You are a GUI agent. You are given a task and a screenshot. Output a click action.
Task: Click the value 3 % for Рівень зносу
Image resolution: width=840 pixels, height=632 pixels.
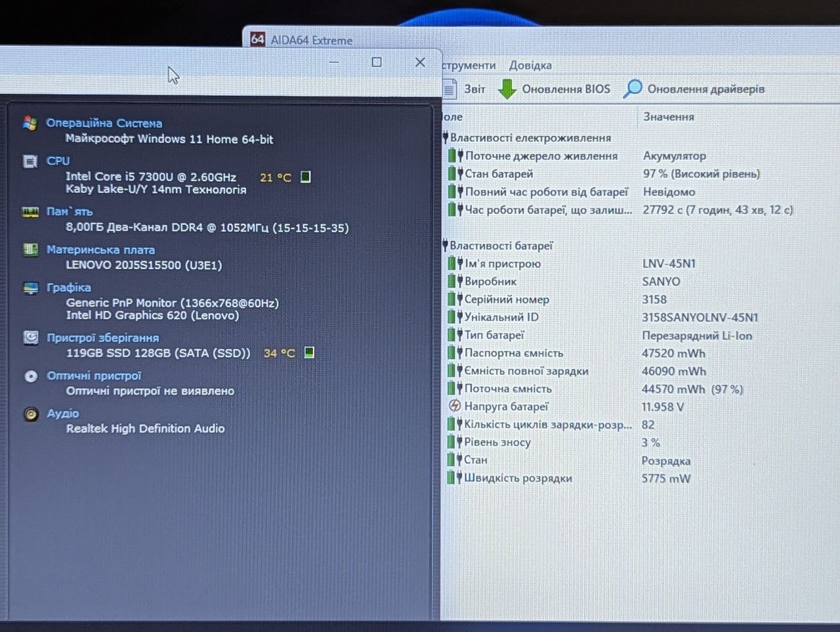click(651, 442)
